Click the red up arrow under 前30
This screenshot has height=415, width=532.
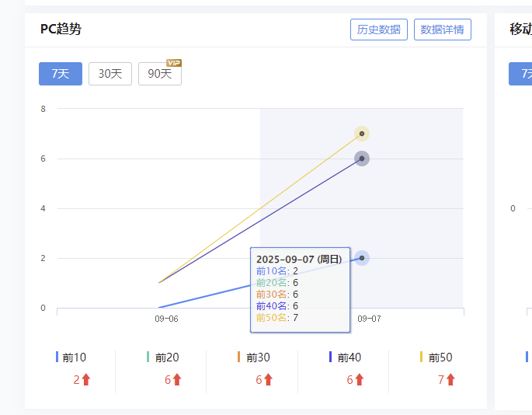click(x=269, y=379)
